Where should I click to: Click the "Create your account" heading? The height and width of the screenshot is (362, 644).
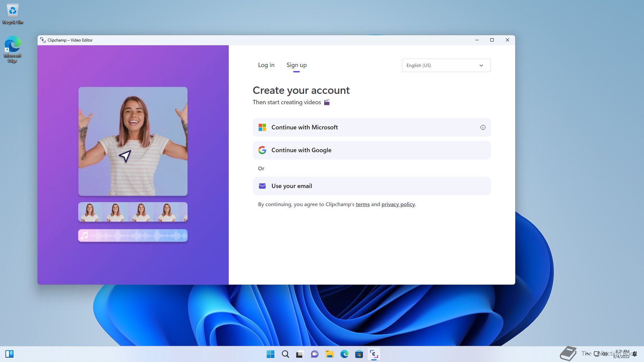tap(301, 90)
